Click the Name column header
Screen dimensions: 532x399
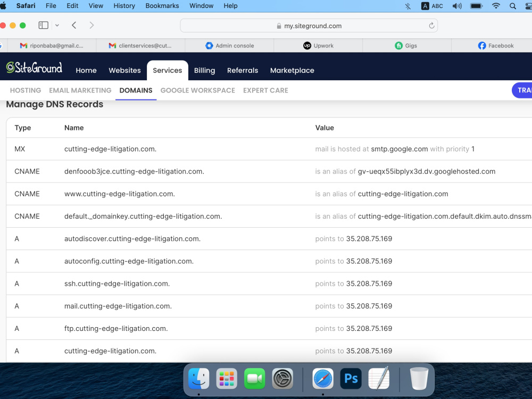click(74, 128)
